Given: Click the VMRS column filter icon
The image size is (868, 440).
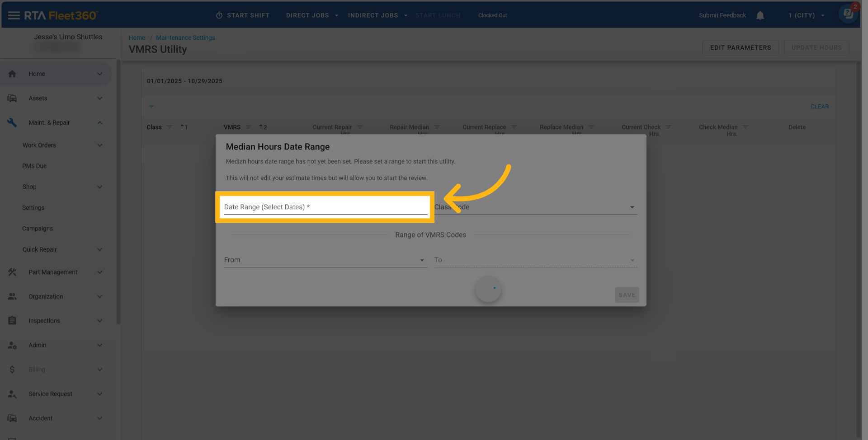Looking at the screenshot, I should point(248,127).
